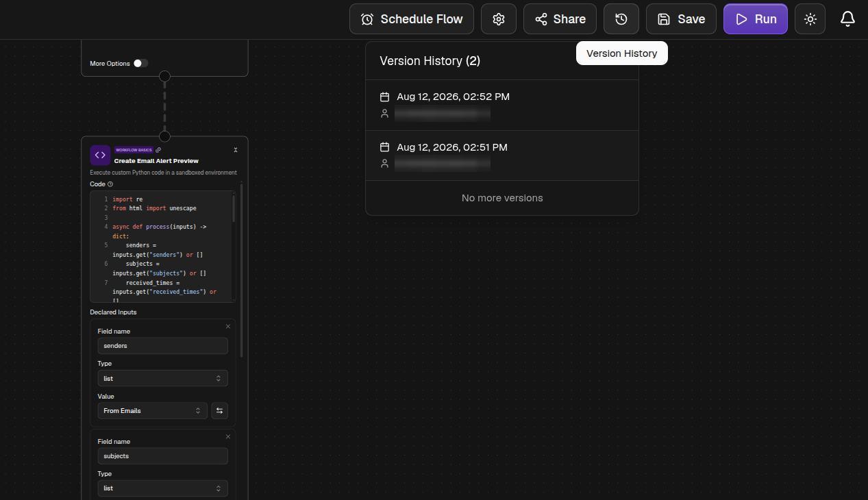The image size is (868, 500).
Task: Remove the senders declared input
Action: point(228,326)
